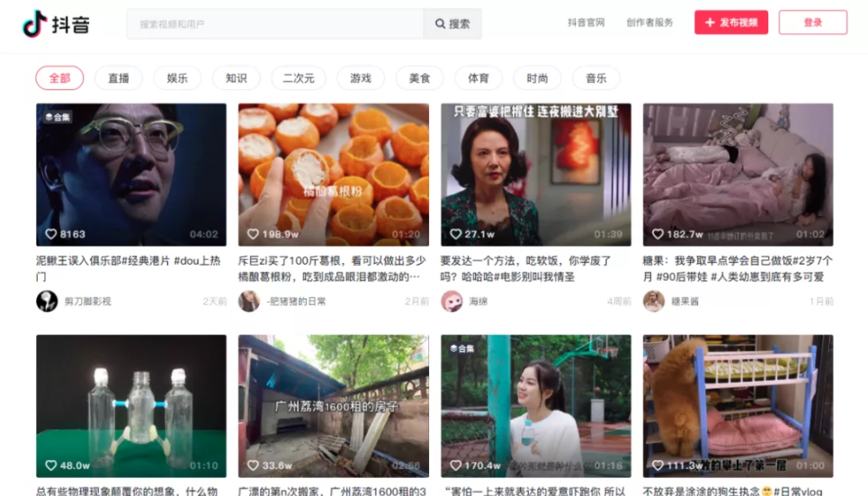868x496 pixels.
Task: Select the 全部 category tab
Action: 59,78
